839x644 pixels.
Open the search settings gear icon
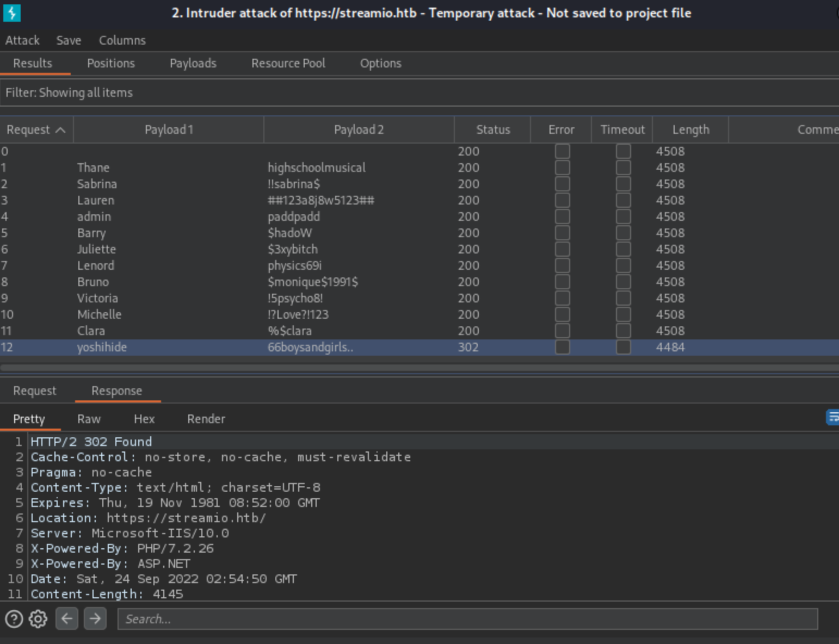click(38, 619)
